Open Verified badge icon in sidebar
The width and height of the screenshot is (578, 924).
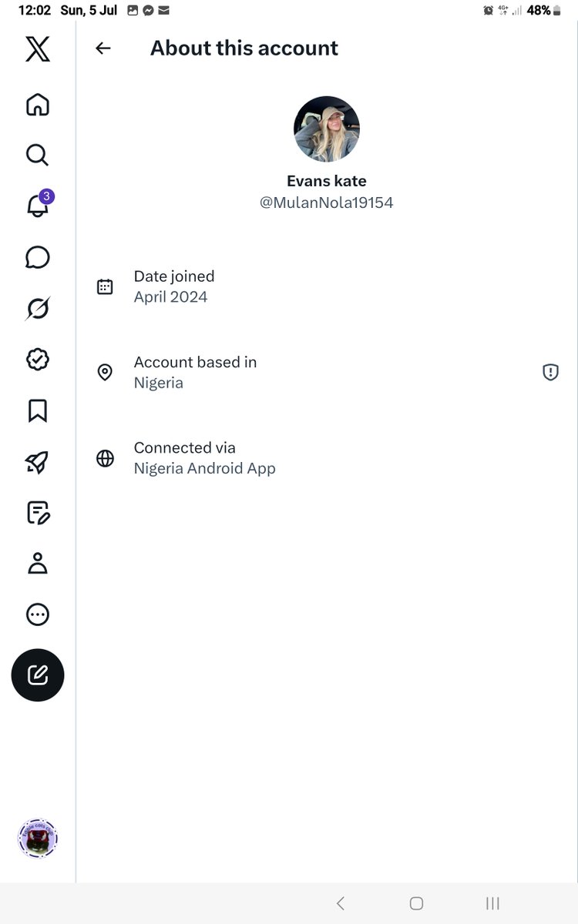[38, 360]
